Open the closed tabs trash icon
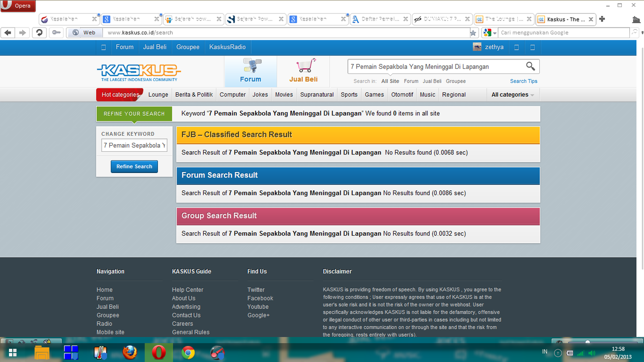Viewport: 644px width, 362px height. click(x=636, y=19)
